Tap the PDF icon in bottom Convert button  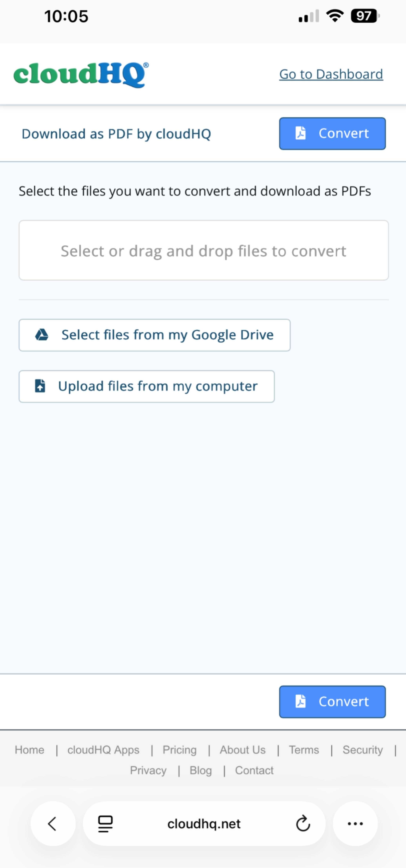click(301, 701)
